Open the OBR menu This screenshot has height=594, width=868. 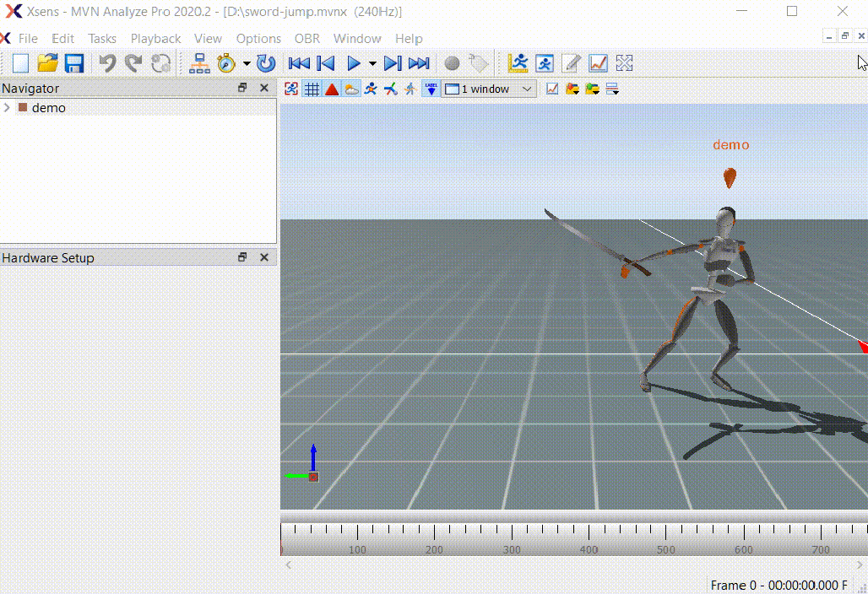click(x=307, y=39)
